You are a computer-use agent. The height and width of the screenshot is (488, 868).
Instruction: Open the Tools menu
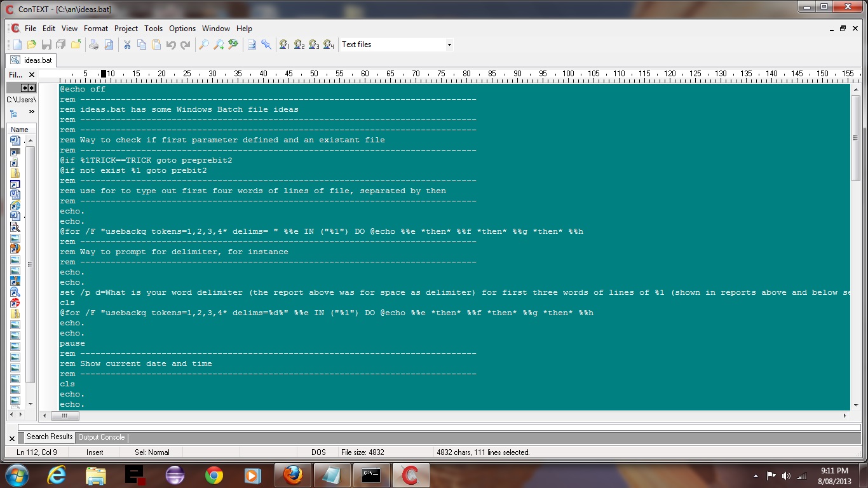pos(153,29)
